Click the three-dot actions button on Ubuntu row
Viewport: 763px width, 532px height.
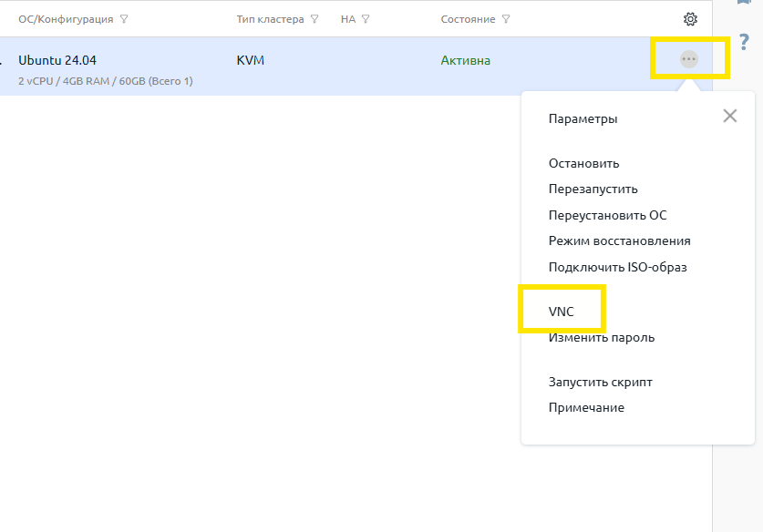point(689,59)
